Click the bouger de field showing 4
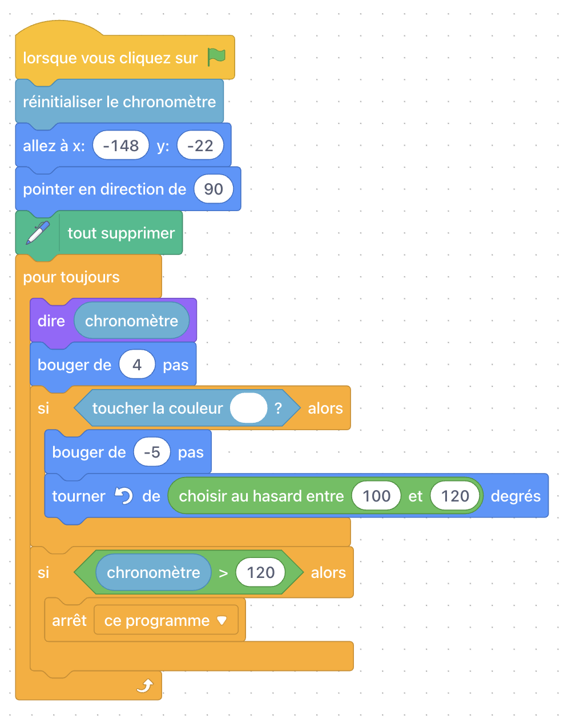The height and width of the screenshot is (728, 564). pyautogui.click(x=137, y=365)
